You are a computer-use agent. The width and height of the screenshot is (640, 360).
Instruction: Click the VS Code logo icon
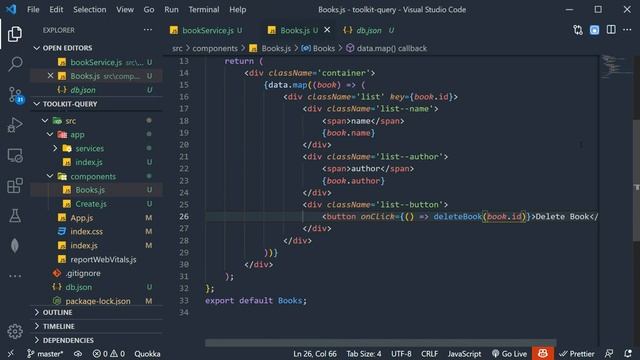(11, 9)
